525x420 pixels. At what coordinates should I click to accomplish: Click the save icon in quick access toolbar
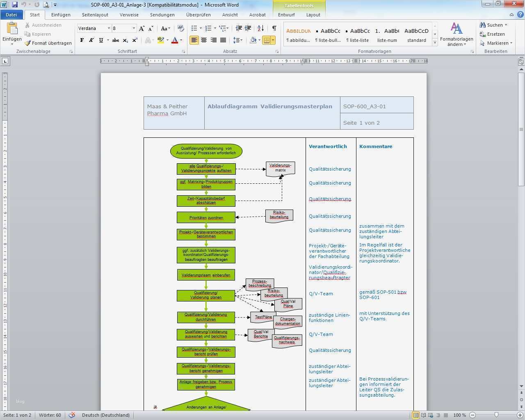15,5
